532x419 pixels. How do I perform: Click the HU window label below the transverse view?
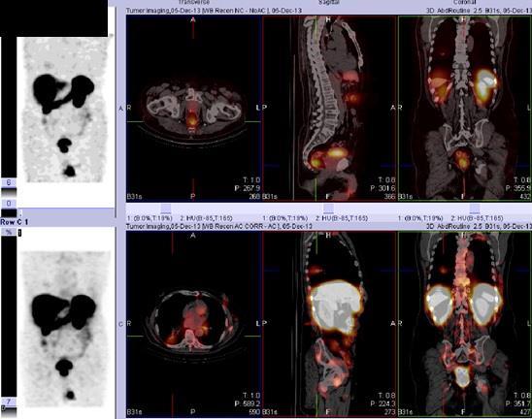[206, 218]
